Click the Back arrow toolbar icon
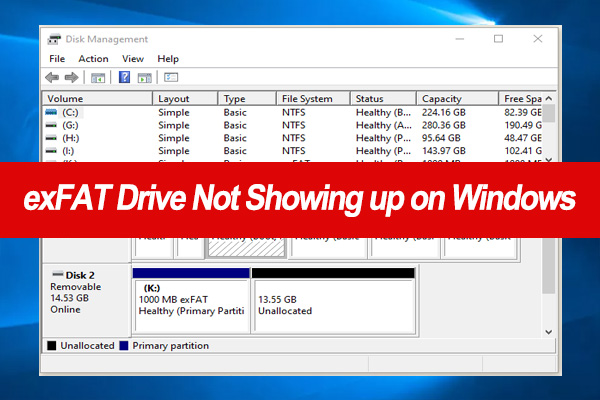Screen dimensions: 600x400 [x=52, y=78]
